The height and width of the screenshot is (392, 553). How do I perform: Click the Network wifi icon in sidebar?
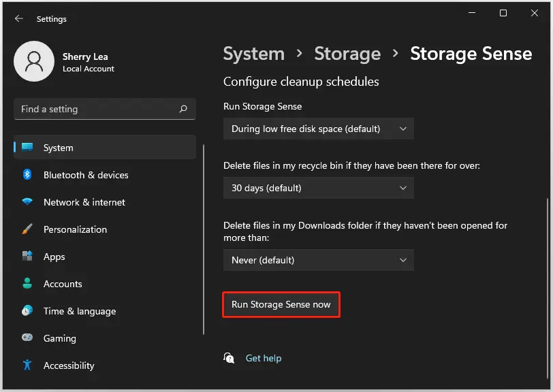27,202
